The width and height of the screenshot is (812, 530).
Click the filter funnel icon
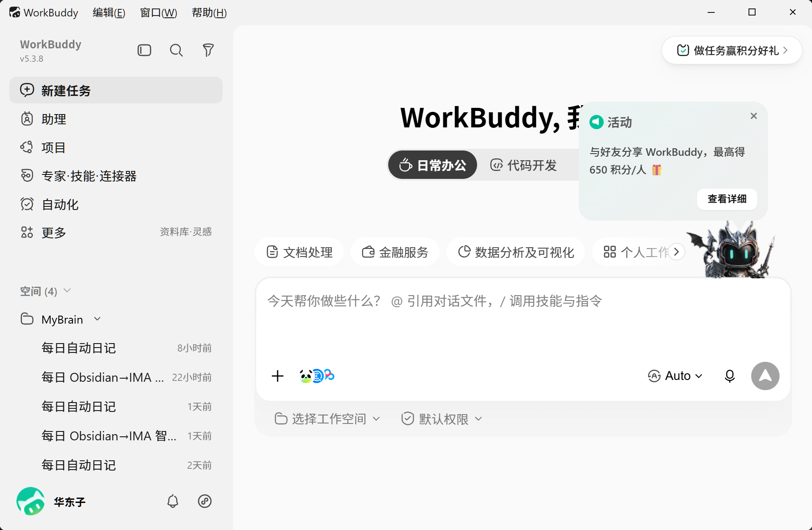(208, 50)
